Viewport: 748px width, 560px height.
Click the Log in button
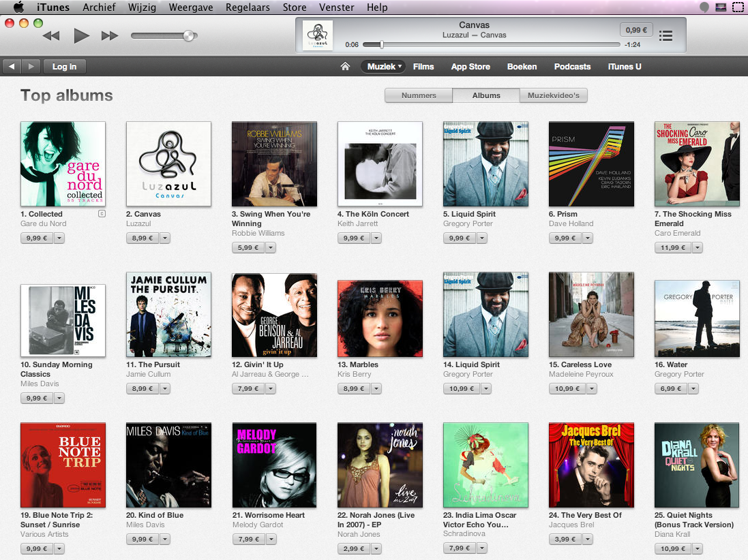click(64, 67)
